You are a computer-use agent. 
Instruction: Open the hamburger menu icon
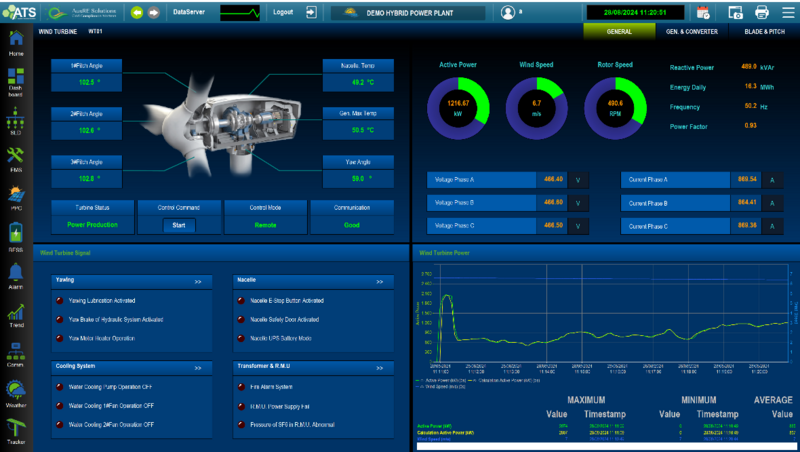(788, 12)
